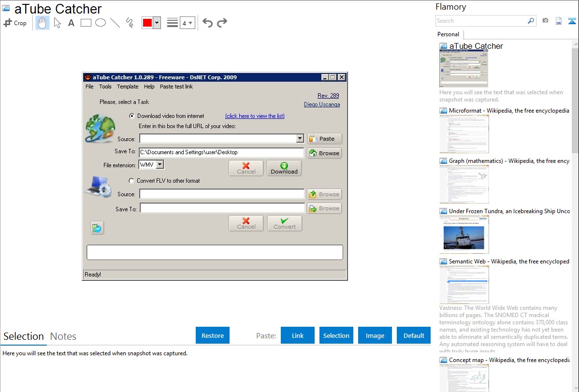The image size is (579, 392).
Task: Open the line width dropdown showing 4
Action: [x=188, y=23]
